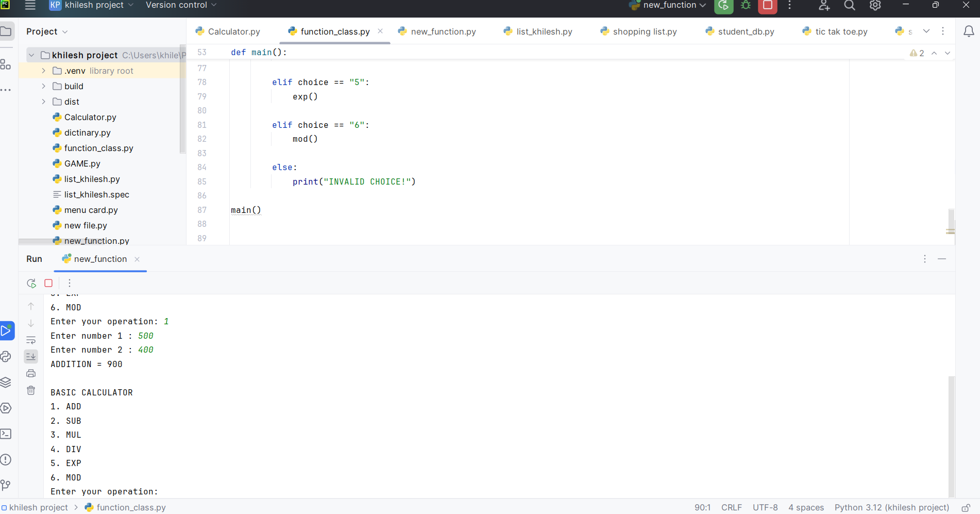Image resolution: width=980 pixels, height=514 pixels.
Task: Open IDE settings gear
Action: tap(875, 5)
